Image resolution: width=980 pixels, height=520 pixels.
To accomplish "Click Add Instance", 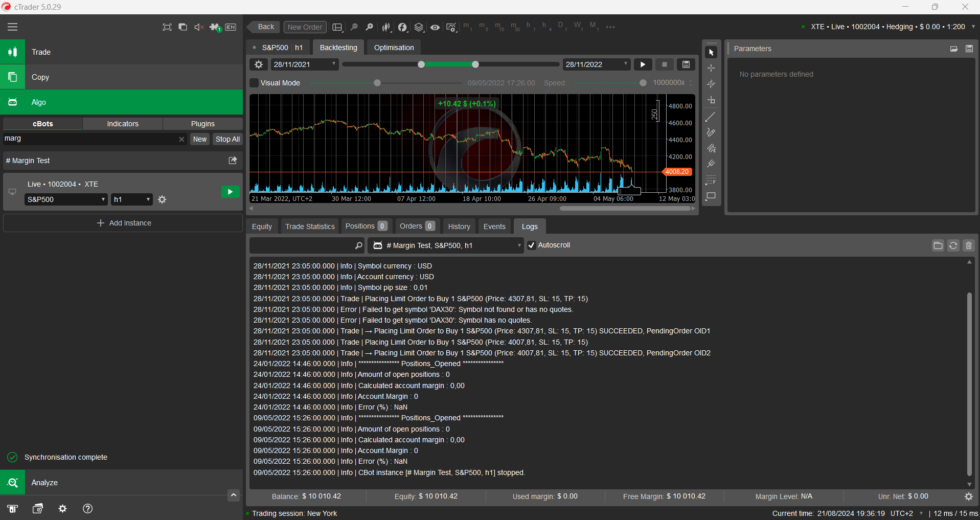I will tap(123, 223).
